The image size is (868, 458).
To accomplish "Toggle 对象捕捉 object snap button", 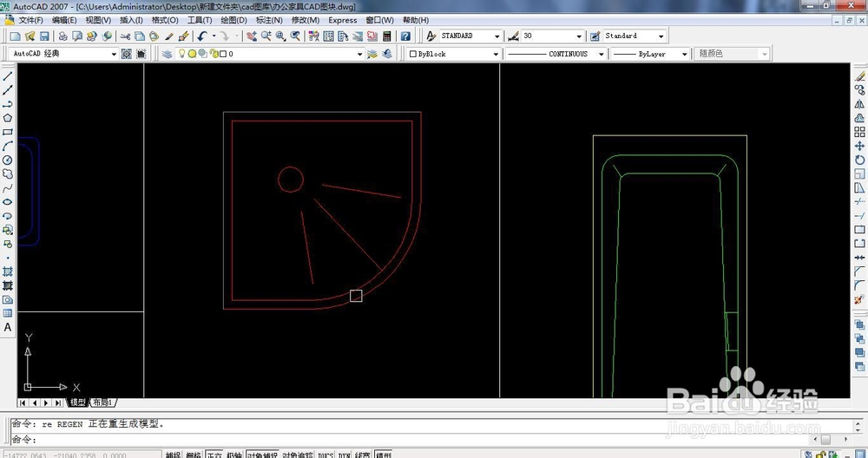I will [262, 455].
